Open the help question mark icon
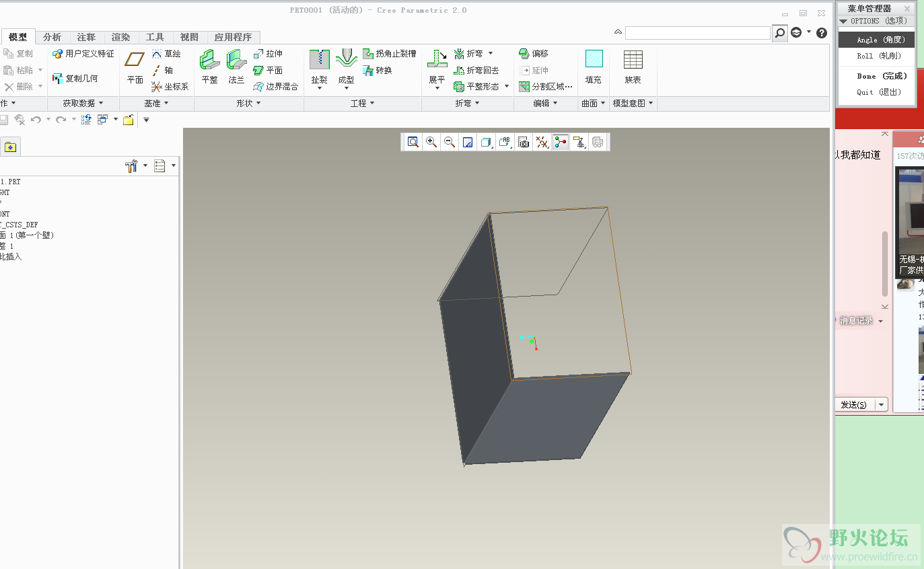The width and height of the screenshot is (924, 569). (x=822, y=32)
